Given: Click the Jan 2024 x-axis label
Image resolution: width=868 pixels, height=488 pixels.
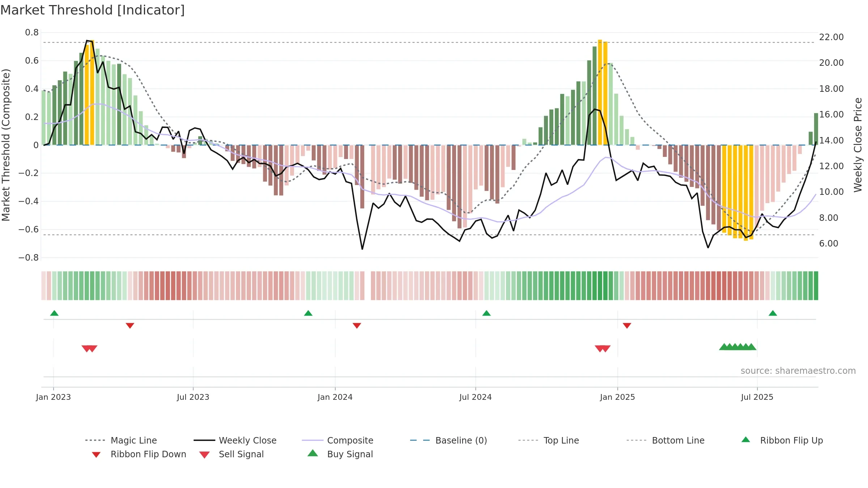Looking at the screenshot, I should (335, 397).
